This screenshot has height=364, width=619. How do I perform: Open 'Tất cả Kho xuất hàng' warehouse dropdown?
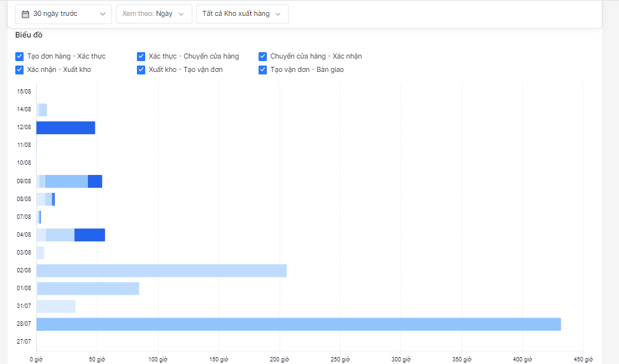[x=243, y=14]
